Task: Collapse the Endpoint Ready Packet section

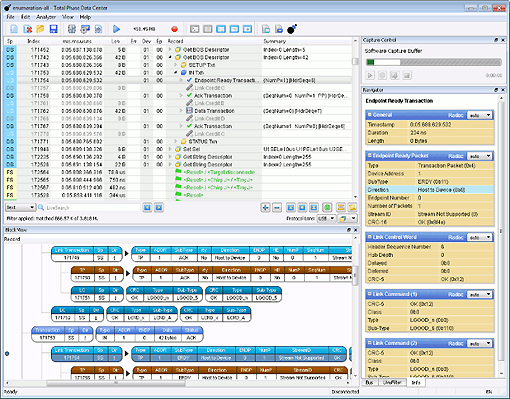Action: pos(370,156)
